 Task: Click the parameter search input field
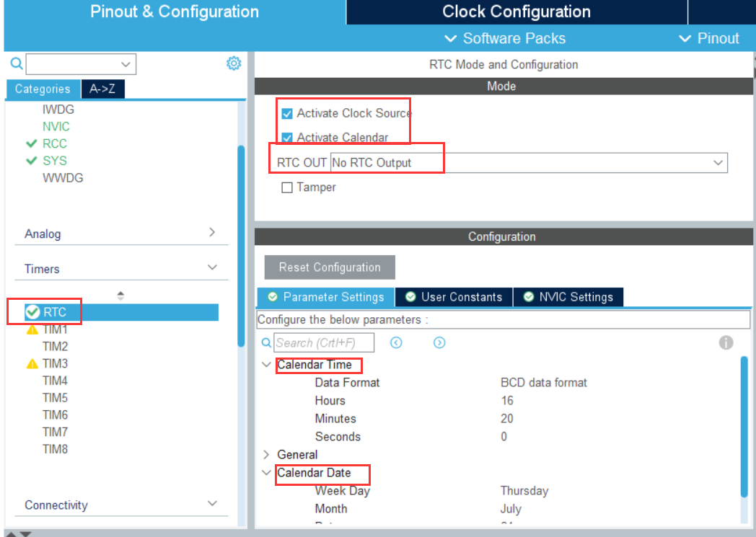coord(324,342)
